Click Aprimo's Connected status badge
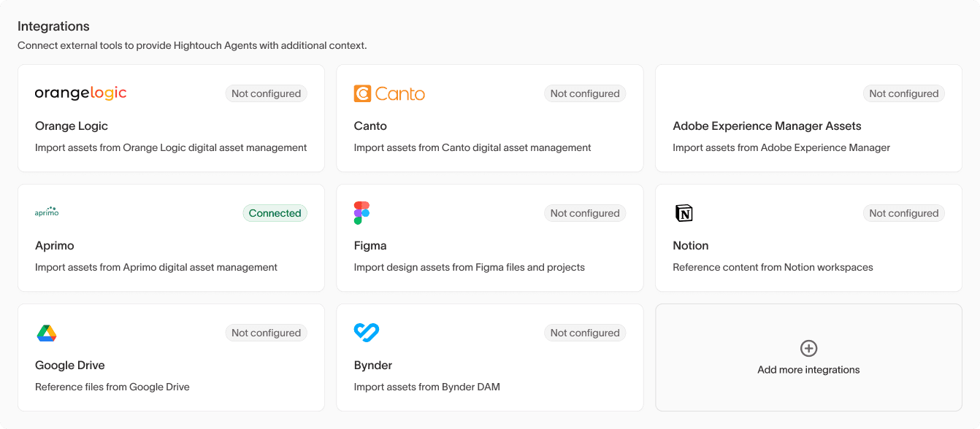Image resolution: width=980 pixels, height=429 pixels. 275,213
